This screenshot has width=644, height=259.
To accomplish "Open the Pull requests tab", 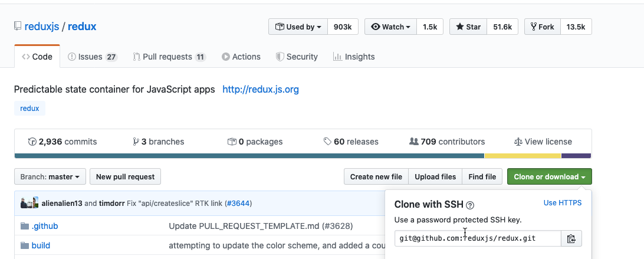I will coord(169,57).
